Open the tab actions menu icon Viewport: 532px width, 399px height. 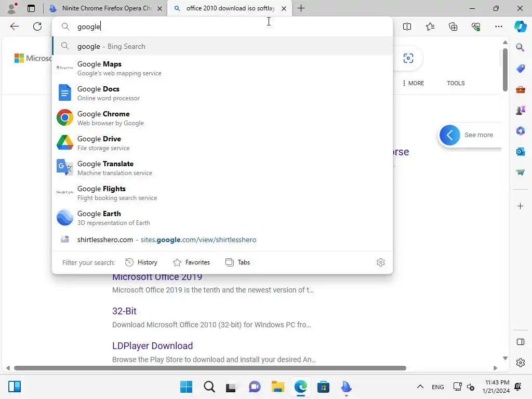point(31,8)
